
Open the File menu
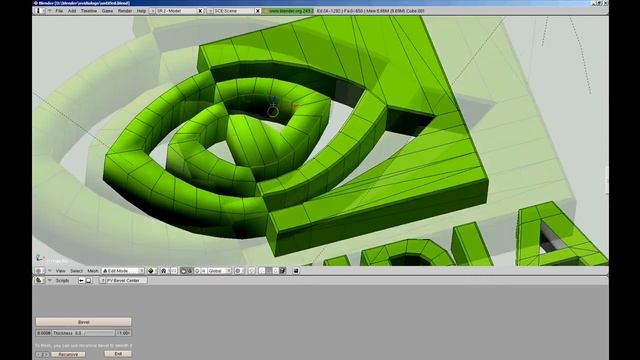59,11
